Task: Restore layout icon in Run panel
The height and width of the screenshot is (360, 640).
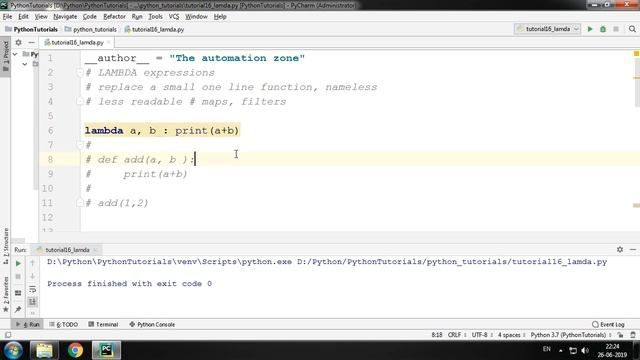Action: 18,293
